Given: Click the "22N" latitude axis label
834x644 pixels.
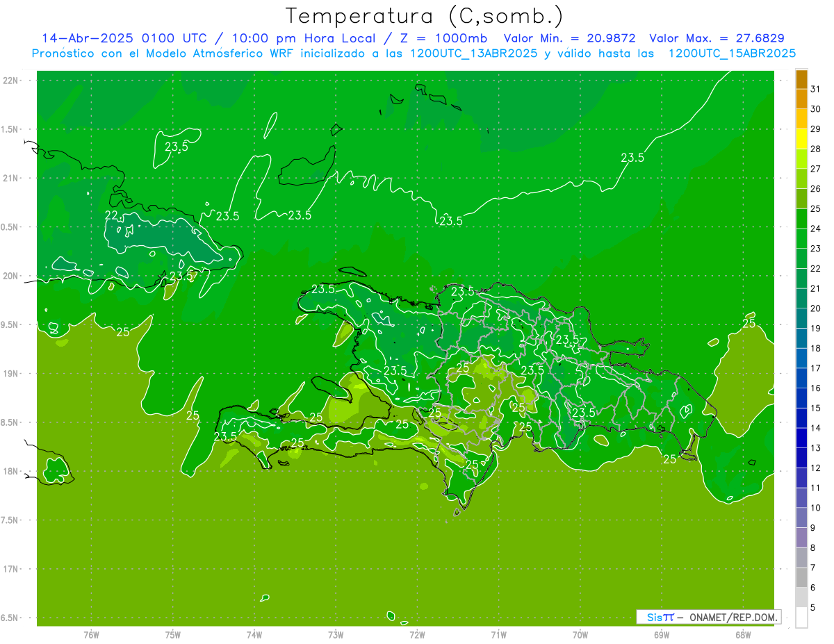Looking at the screenshot, I should [10, 80].
